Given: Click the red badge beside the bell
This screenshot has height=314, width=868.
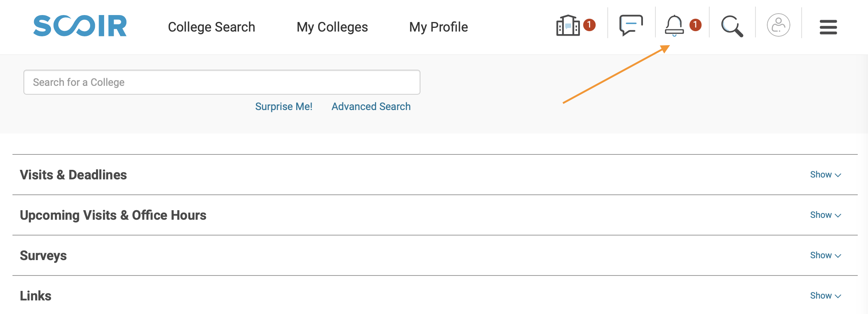Looking at the screenshot, I should [695, 25].
